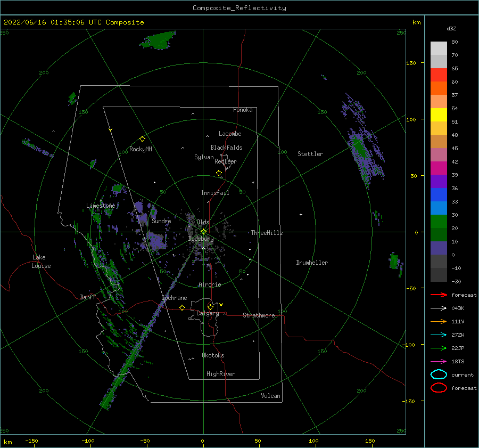Screen dimensions: 479x448
Task: Click the 57 dBZ scale value
Action: click(455, 95)
